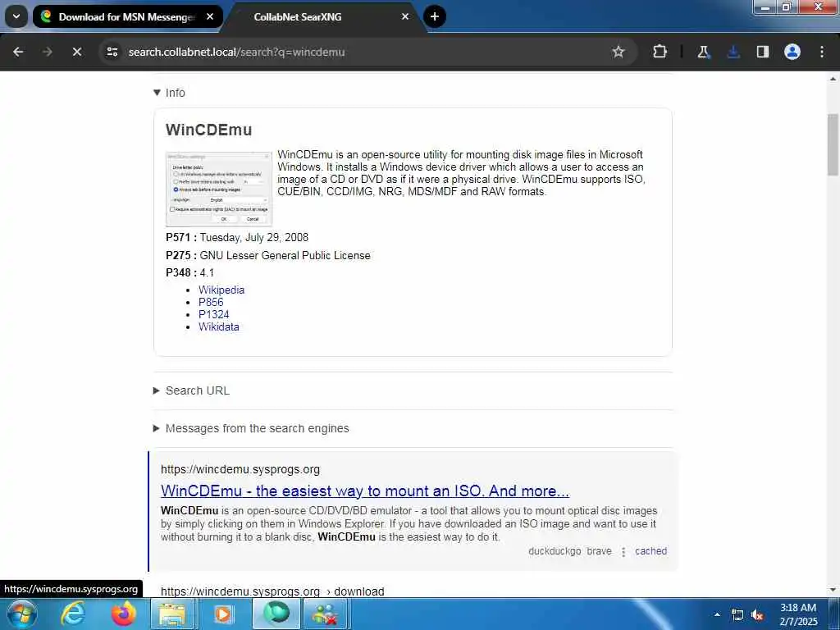This screenshot has height=630, width=840.
Task: Click the wincdemu.sysprogs.org download result URL
Action: (x=272, y=591)
